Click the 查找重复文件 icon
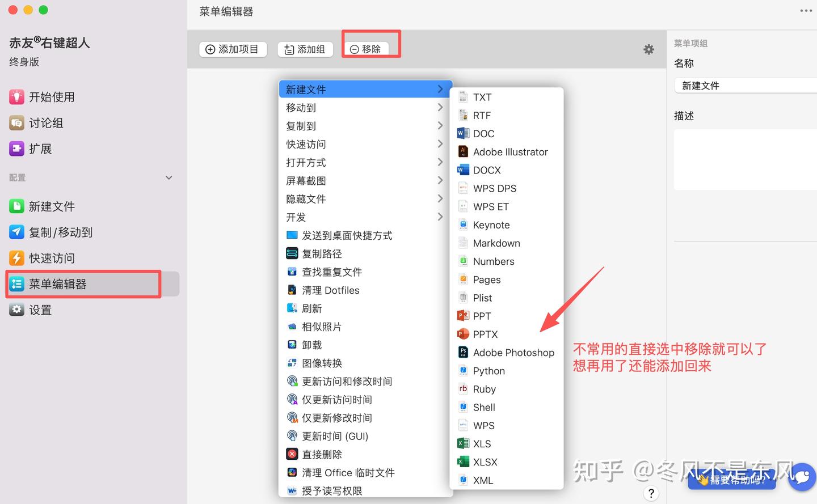 click(292, 272)
